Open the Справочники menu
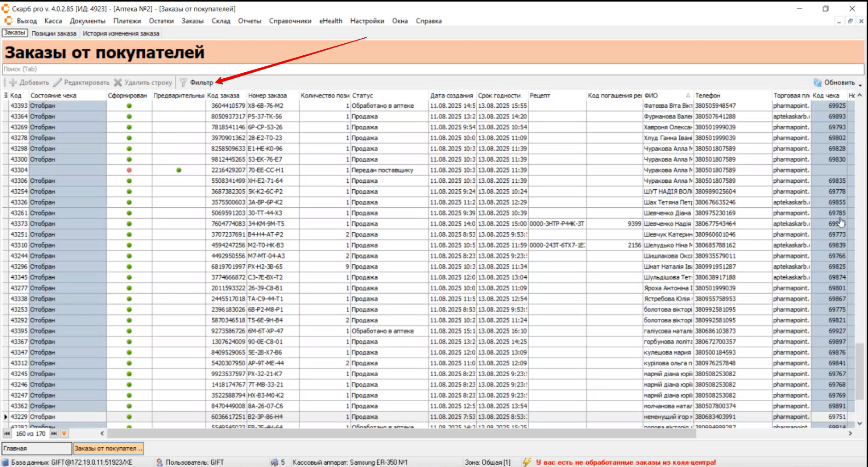The image size is (868, 467). coord(290,21)
